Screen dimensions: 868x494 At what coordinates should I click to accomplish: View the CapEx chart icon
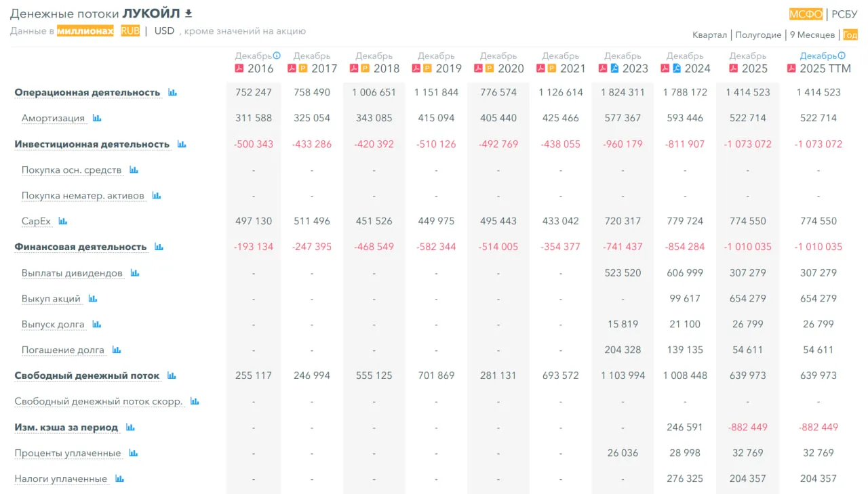pos(63,221)
